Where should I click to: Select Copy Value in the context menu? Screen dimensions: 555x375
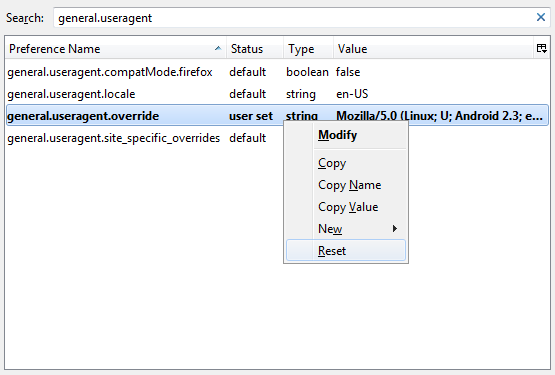pos(346,207)
